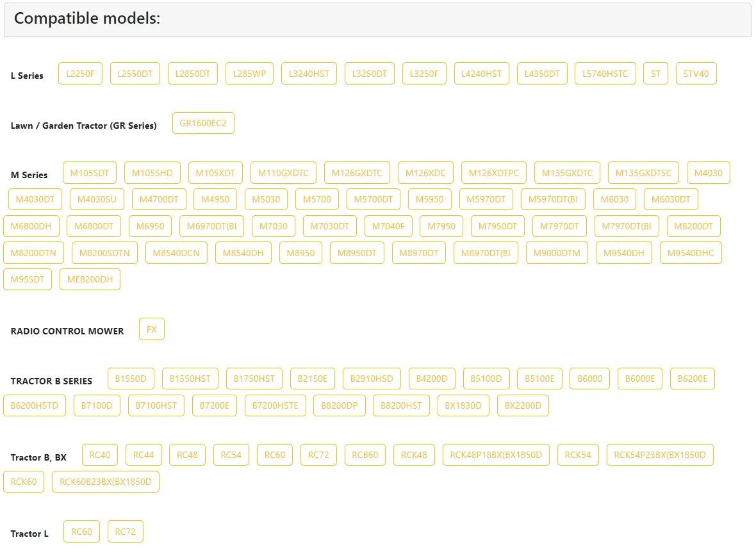Click the Compatible models heading

click(x=87, y=19)
